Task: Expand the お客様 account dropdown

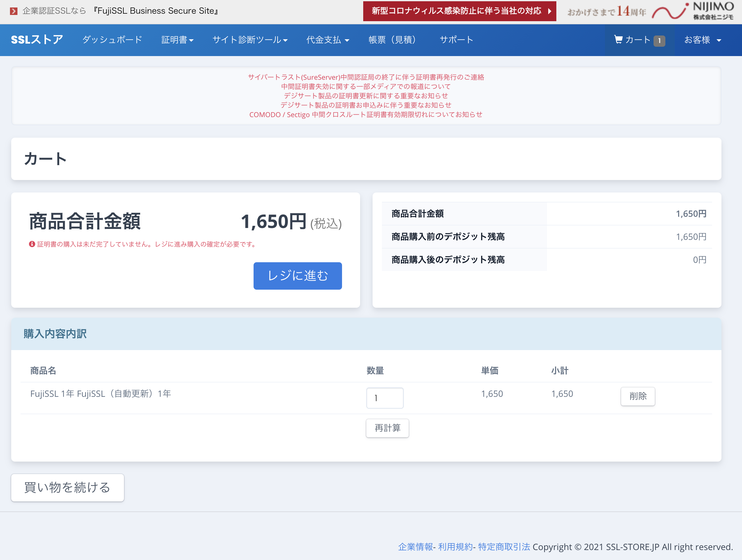Action: [702, 40]
